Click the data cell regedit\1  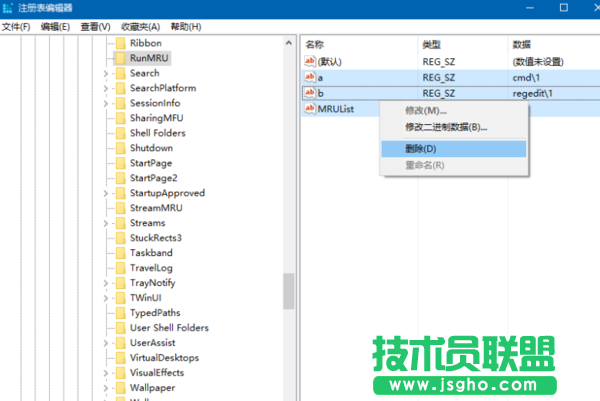pyautogui.click(x=532, y=93)
